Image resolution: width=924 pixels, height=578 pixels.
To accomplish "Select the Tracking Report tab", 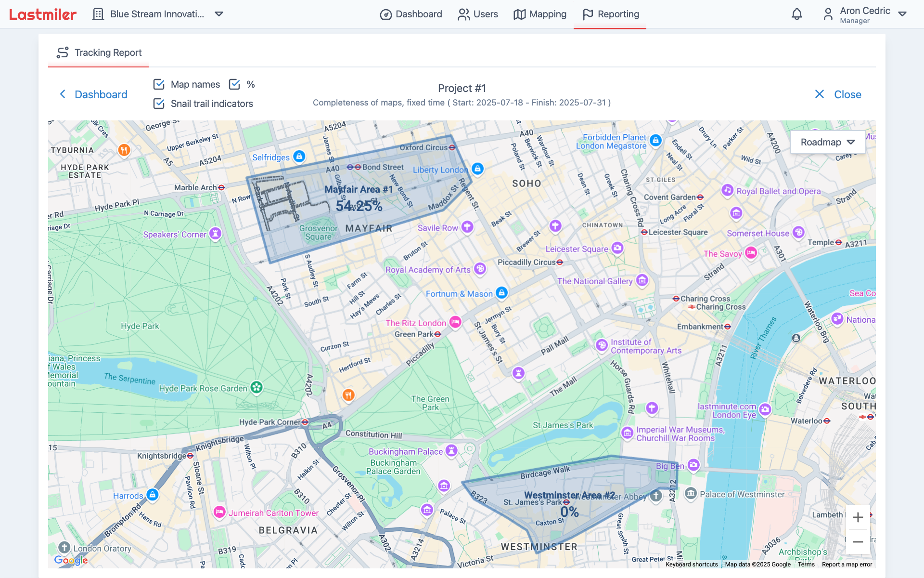I will pyautogui.click(x=99, y=53).
